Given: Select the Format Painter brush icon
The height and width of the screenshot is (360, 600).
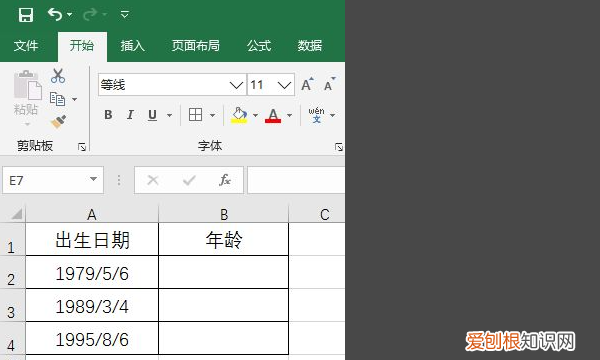Looking at the screenshot, I should (58, 122).
